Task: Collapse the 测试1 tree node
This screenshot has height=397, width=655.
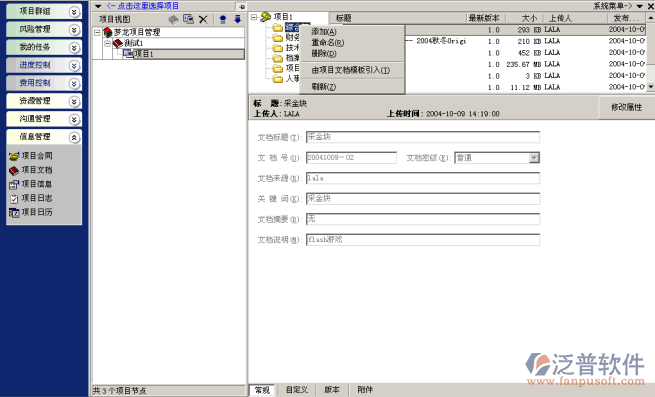Action: tap(107, 43)
